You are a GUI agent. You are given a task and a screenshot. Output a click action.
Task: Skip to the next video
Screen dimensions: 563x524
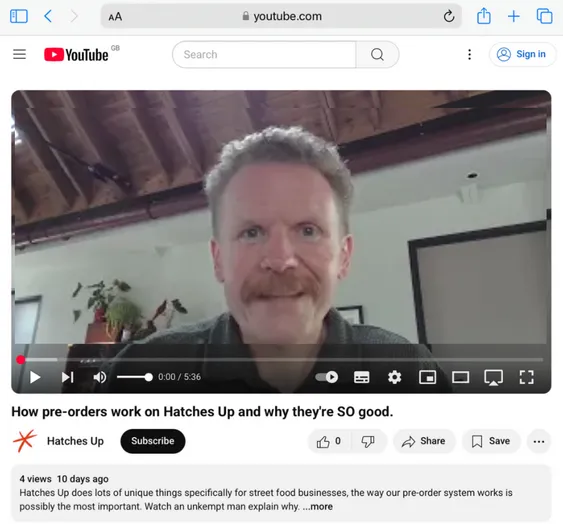pos(68,377)
